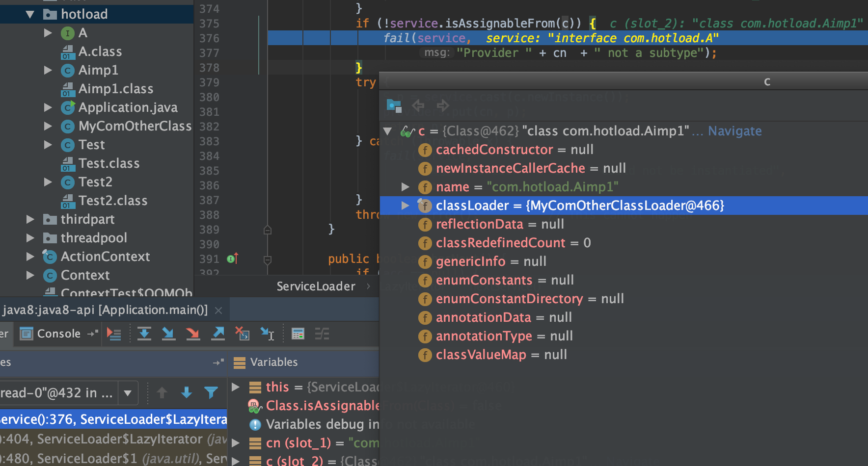
Task: Open the thread selector dropdown
Action: point(128,392)
